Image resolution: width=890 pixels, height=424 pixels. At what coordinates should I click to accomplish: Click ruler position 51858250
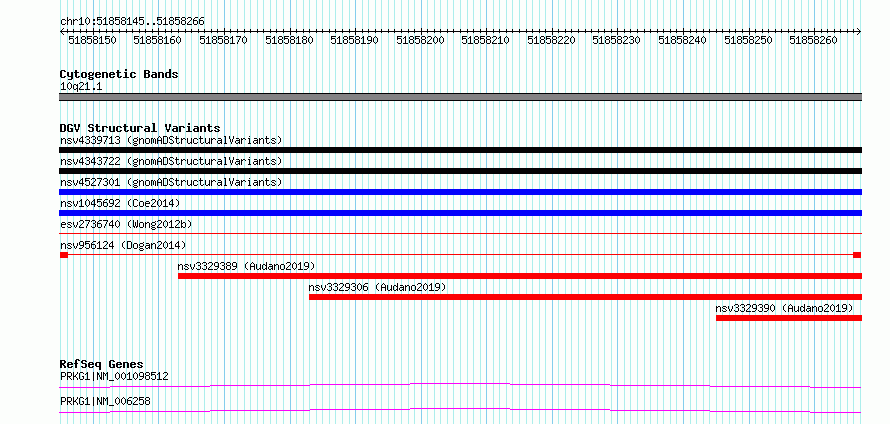click(749, 40)
